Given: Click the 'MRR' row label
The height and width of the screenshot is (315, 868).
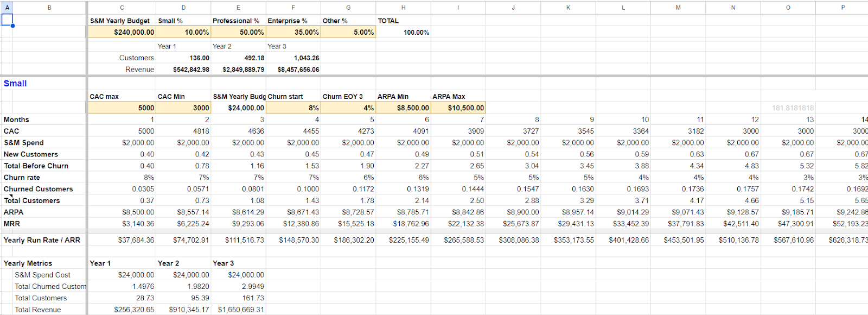Looking at the screenshot, I should 12,223.
